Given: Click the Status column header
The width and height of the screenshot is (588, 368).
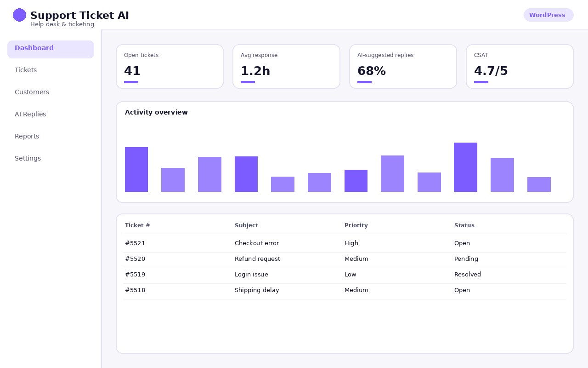Looking at the screenshot, I should (464, 225).
